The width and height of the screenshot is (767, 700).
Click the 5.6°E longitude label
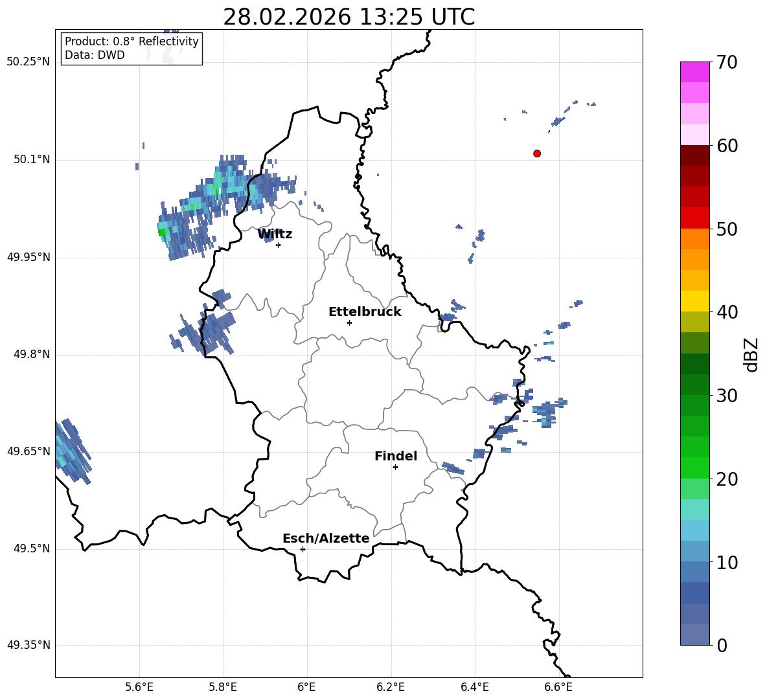pos(139,687)
